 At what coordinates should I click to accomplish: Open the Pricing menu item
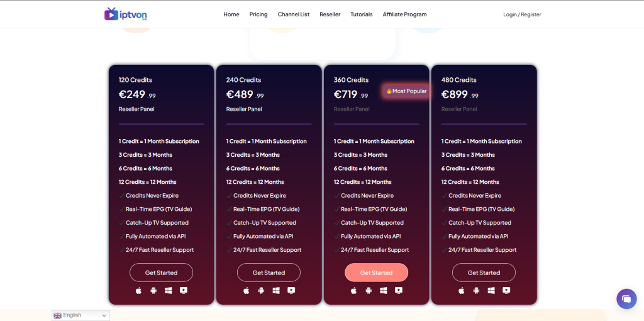click(x=258, y=14)
